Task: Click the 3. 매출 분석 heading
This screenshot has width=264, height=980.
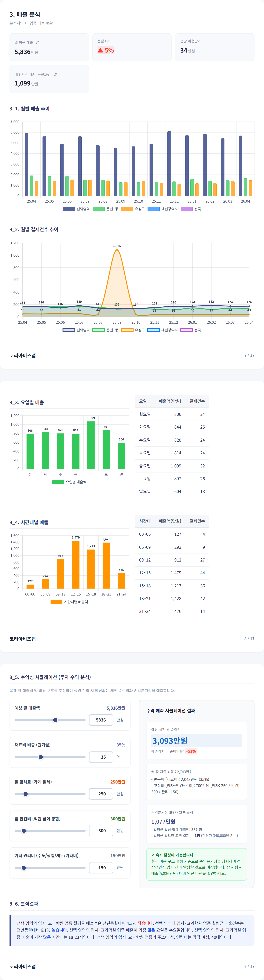Action: 25,14
